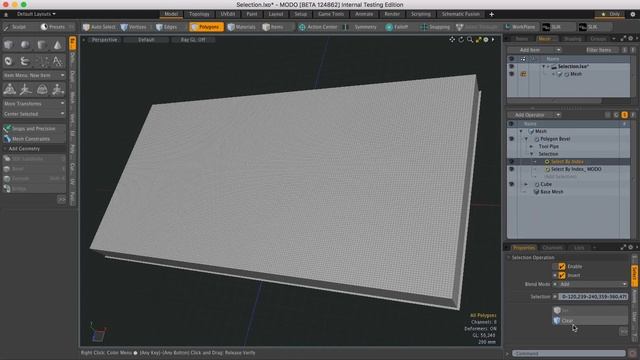This screenshot has width=640, height=360.
Task: Switch to Items selection mode
Action: [273, 27]
